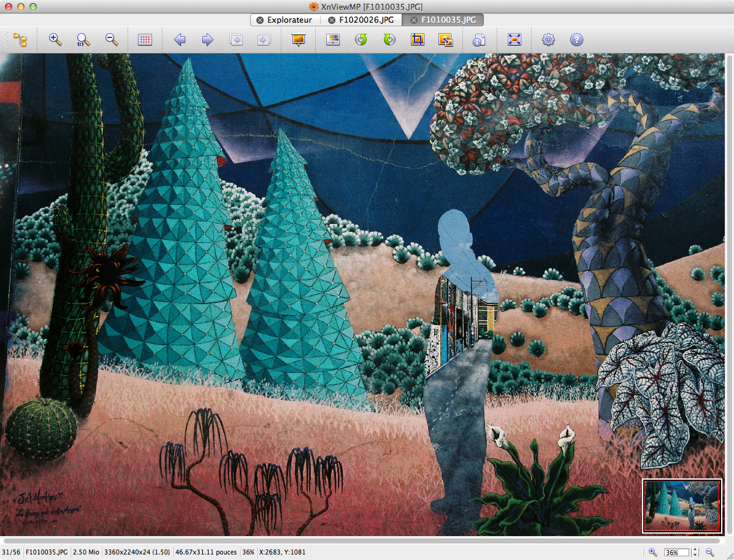Click the 36% zoom input field
Viewport: 734px width, 560px height.
point(676,553)
